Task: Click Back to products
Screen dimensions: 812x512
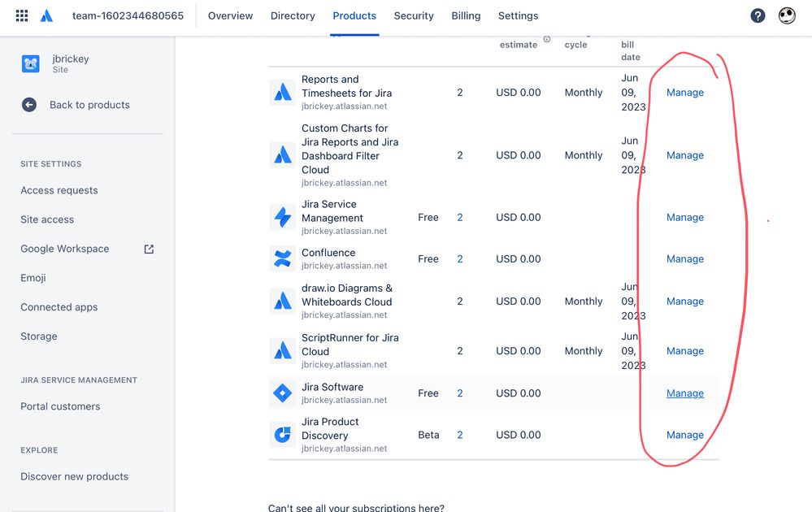Action: [89, 105]
